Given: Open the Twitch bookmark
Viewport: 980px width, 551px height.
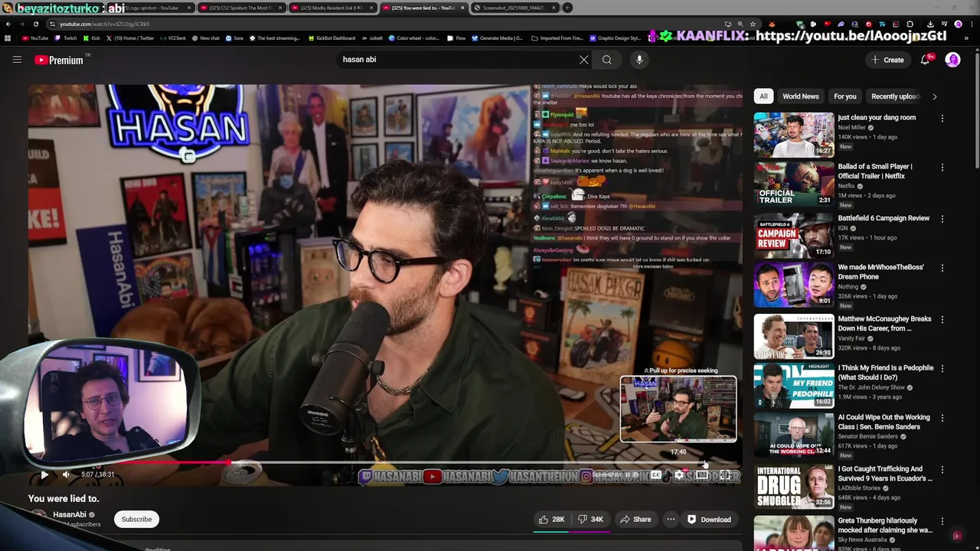Looking at the screenshot, I should click(x=66, y=37).
